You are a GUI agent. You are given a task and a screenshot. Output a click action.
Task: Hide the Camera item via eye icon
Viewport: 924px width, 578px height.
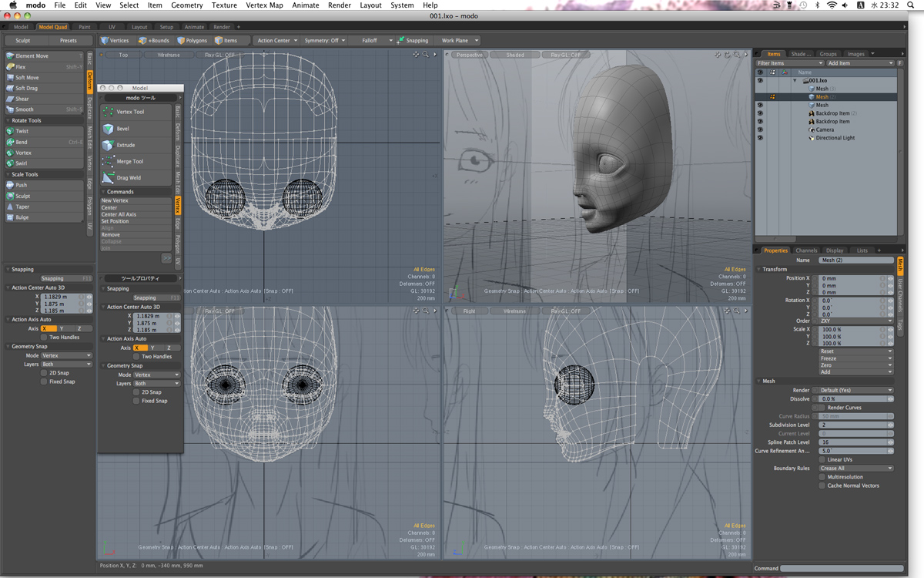point(760,129)
